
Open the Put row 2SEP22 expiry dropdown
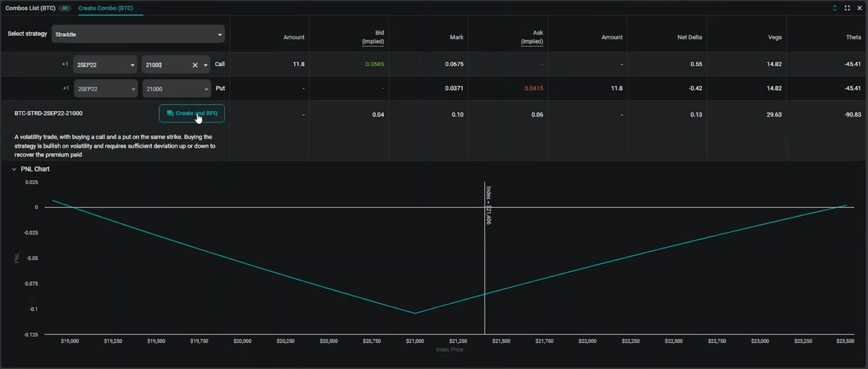(106, 89)
